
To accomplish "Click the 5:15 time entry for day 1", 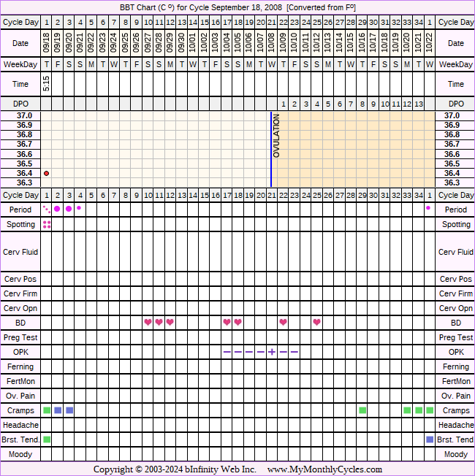I will [47, 85].
